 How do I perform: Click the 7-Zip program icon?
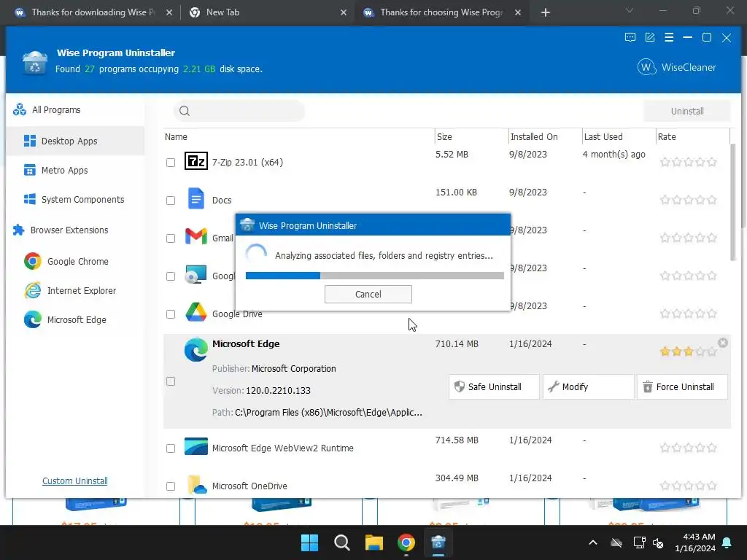click(196, 161)
